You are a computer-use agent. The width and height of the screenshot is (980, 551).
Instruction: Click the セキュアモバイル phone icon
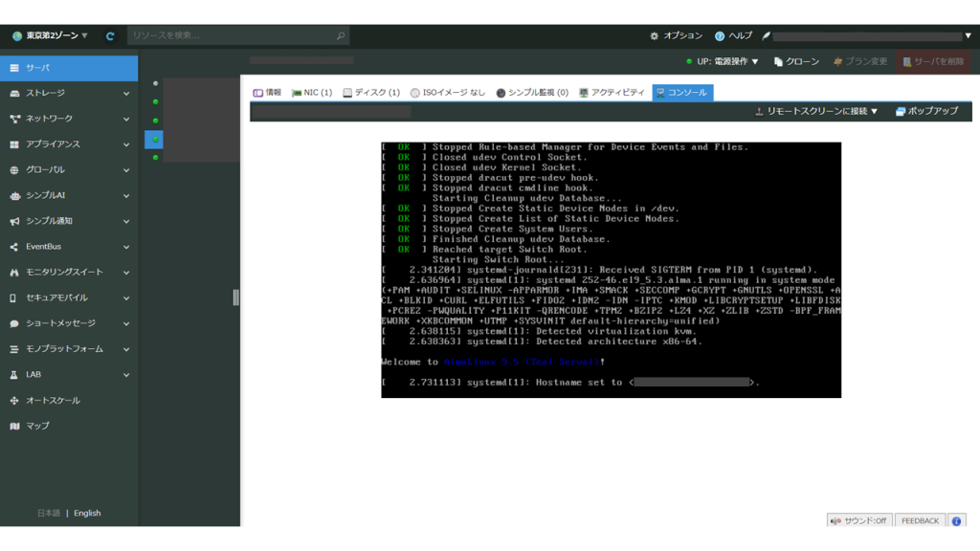(x=14, y=298)
